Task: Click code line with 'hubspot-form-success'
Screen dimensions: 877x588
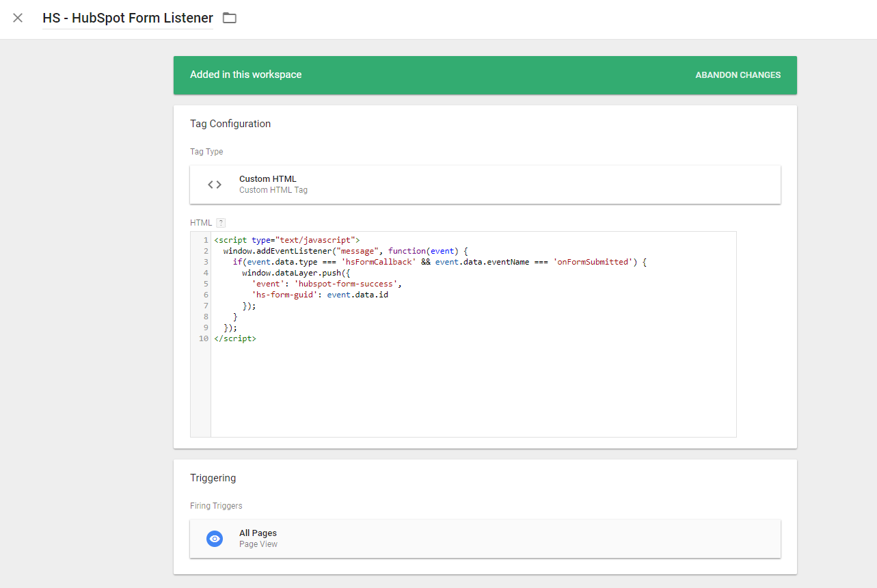Action: tap(327, 284)
